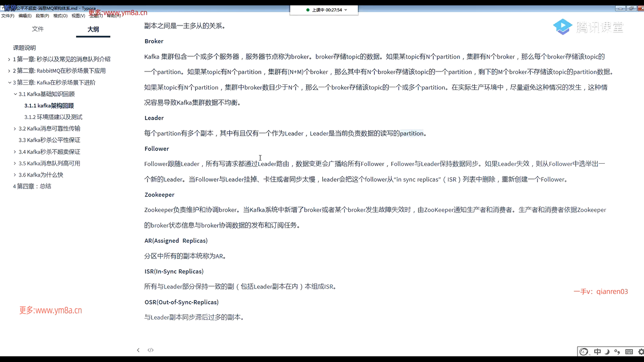Click the Tencent Classroom logo icon
The width and height of the screenshot is (644, 362).
[562, 27]
